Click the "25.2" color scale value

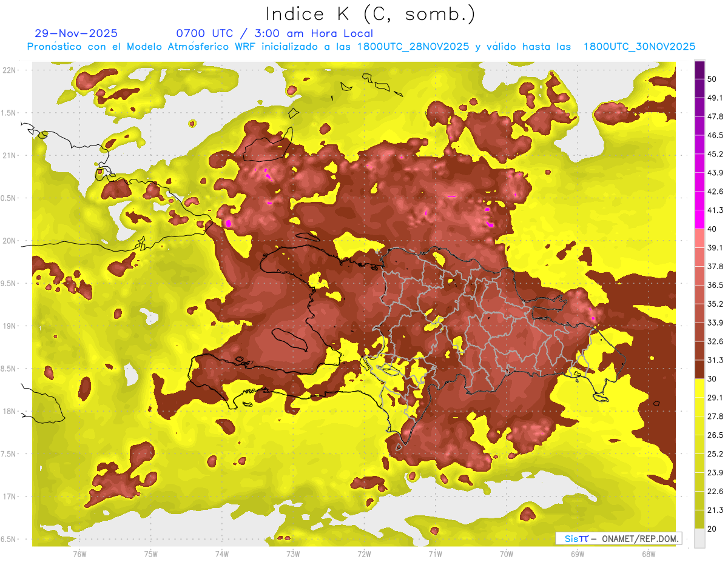[x=715, y=453]
